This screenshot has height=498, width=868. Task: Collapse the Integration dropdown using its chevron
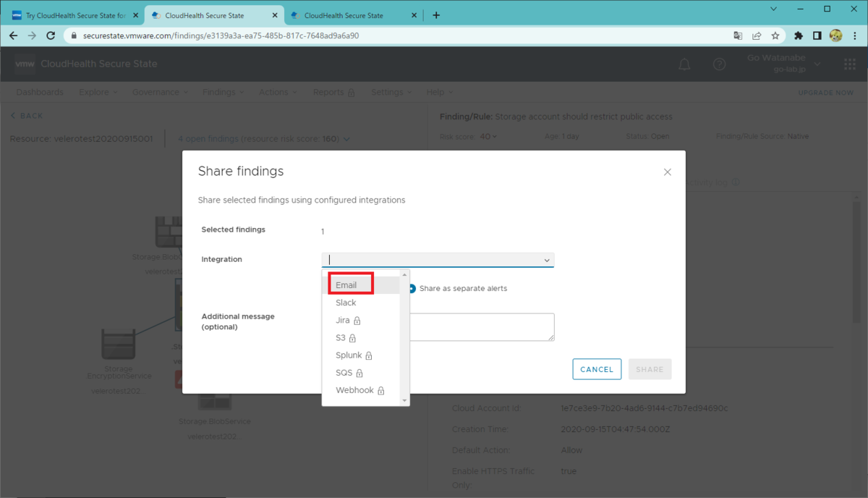548,260
